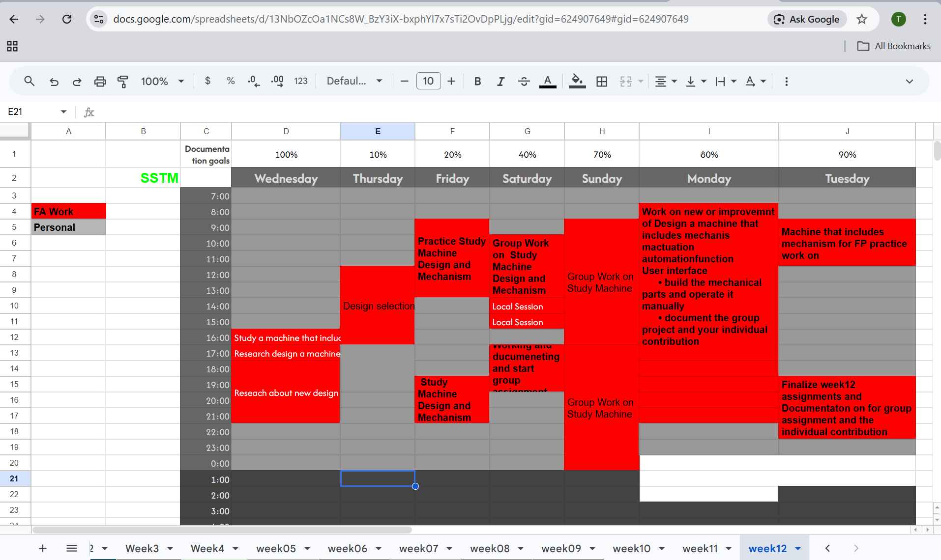Activate the Paint format roller
Image resolution: width=941 pixels, height=560 pixels.
[123, 82]
